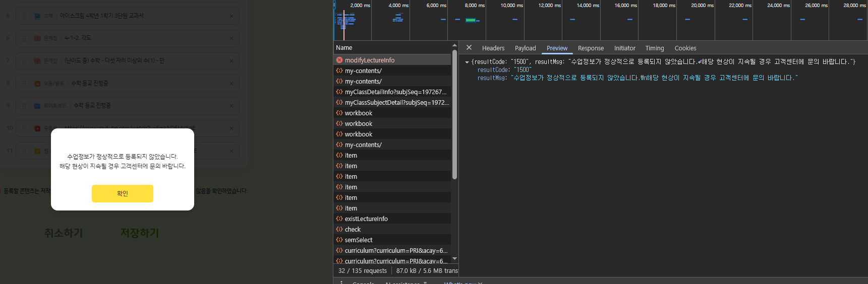Show the Timing tab
The height and width of the screenshot is (284, 868).
pos(654,48)
